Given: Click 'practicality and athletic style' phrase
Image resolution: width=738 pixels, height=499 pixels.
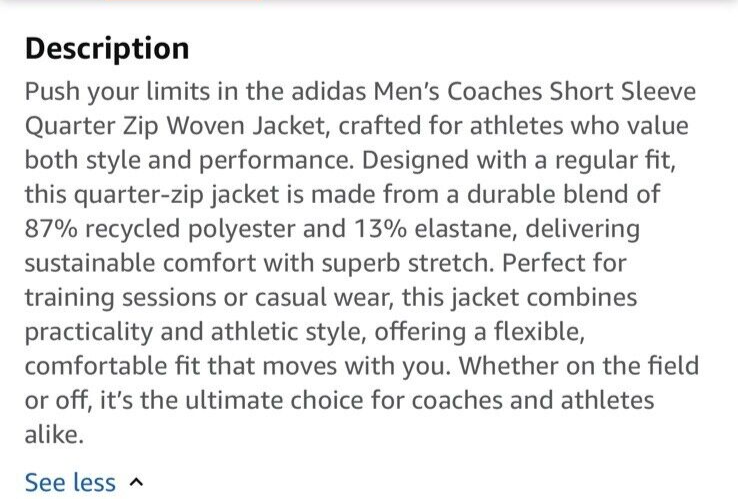Looking at the screenshot, I should pyautogui.click(x=193, y=332).
